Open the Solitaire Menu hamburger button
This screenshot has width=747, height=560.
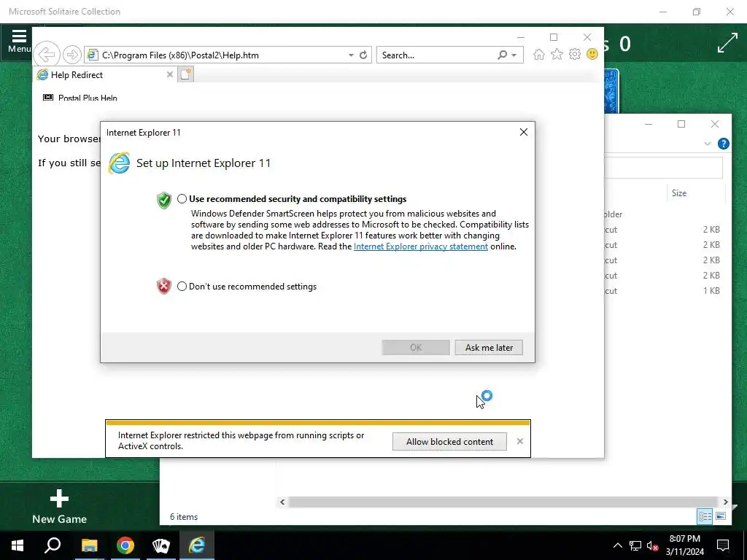19,41
